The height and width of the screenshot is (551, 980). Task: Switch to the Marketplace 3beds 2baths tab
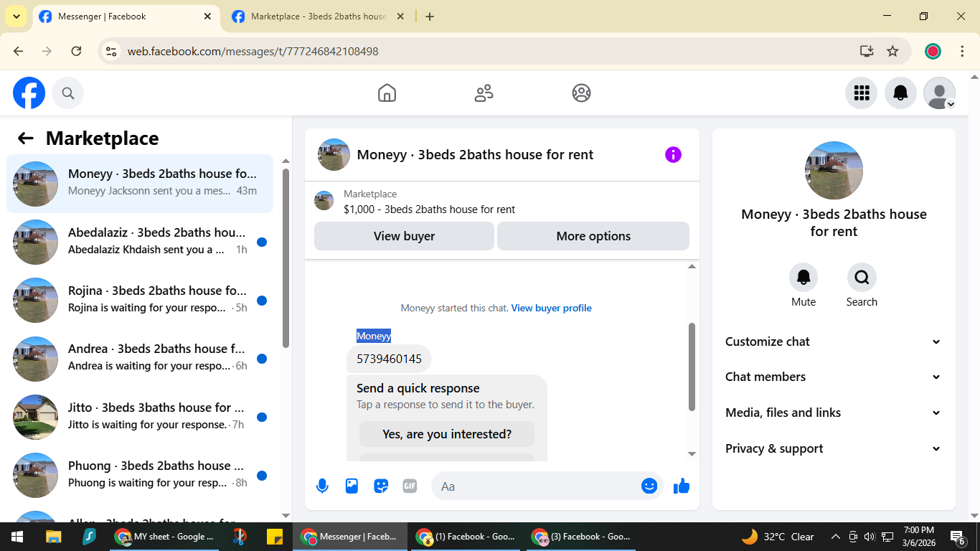click(319, 17)
